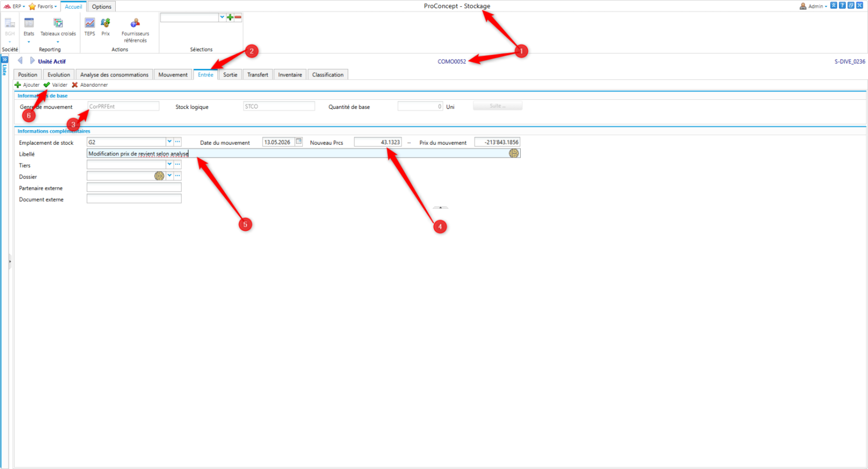
Task: Open the Sélections combo box dropdown
Action: [x=222, y=18]
